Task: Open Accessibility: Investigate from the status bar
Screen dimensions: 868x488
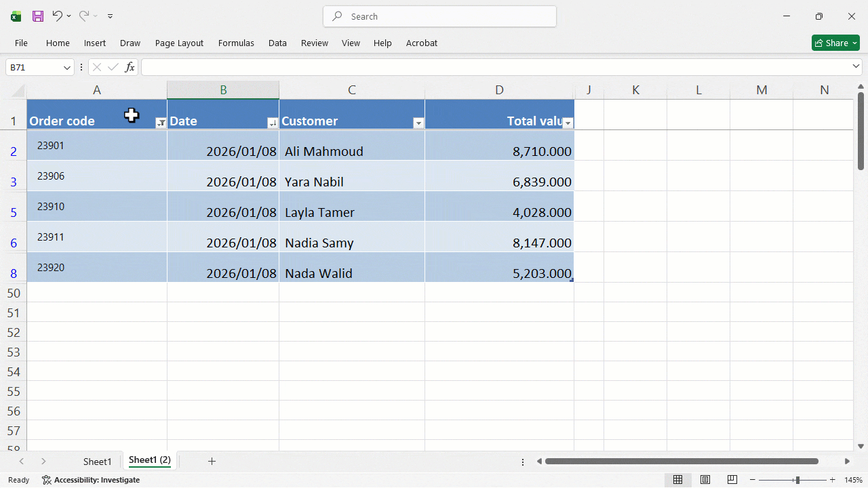Action: point(91,480)
